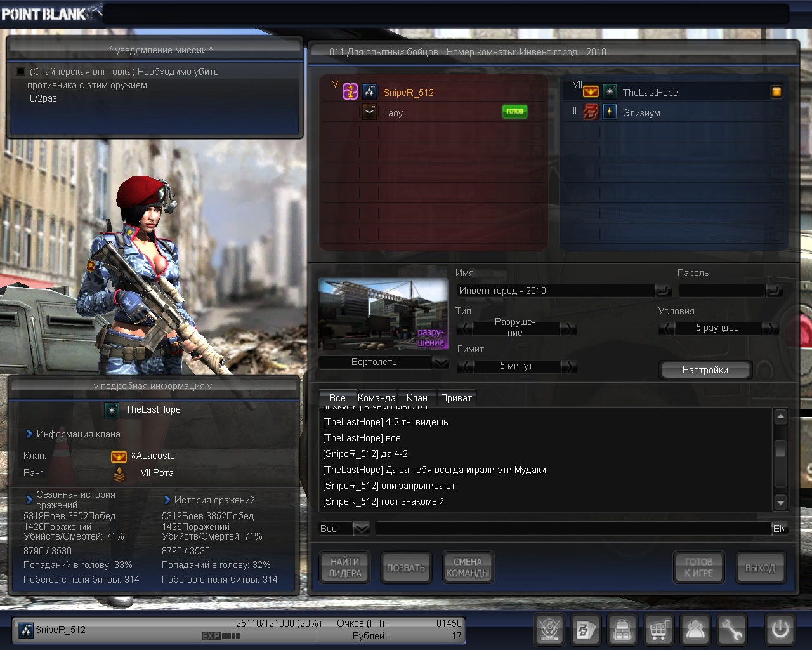Switch to the Команда chat tab
Image resolution: width=812 pixels, height=650 pixels.
[x=377, y=398]
